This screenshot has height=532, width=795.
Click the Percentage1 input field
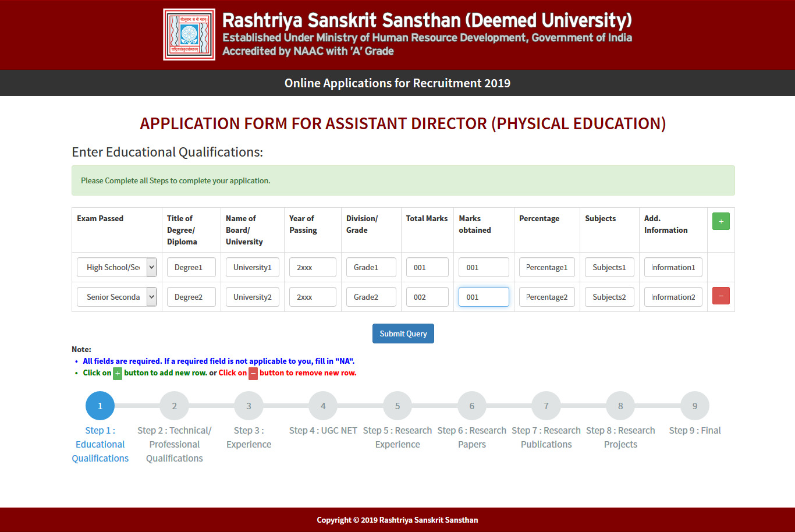[x=546, y=268]
